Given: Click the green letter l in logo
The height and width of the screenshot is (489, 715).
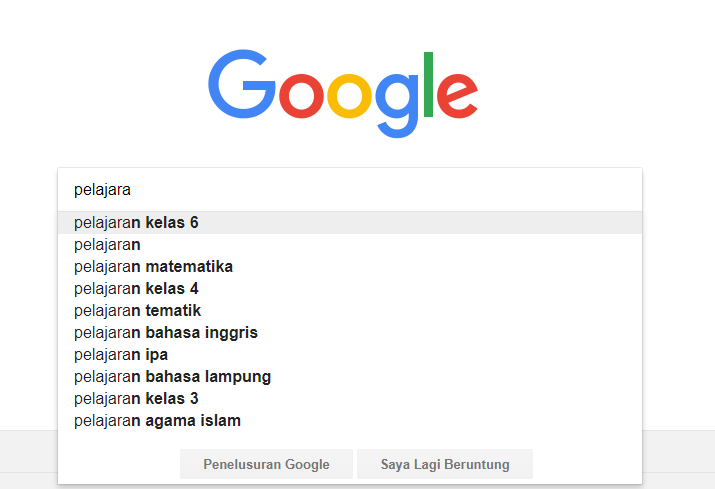Looking at the screenshot, I should [x=428, y=84].
